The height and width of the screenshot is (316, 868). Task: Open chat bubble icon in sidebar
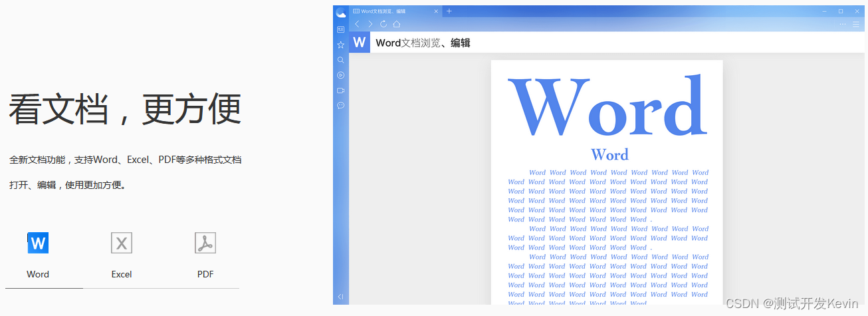(341, 105)
